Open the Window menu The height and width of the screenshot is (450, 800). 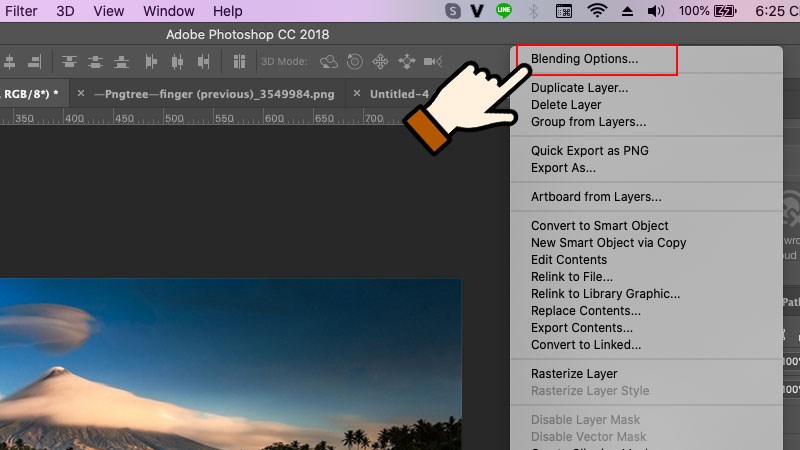(x=169, y=11)
